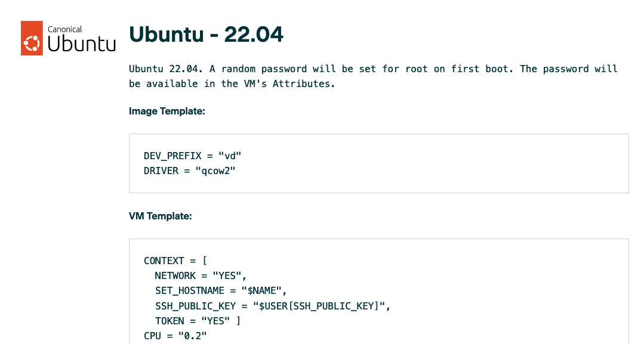Click the "vd" value in Image Template

(x=230, y=156)
